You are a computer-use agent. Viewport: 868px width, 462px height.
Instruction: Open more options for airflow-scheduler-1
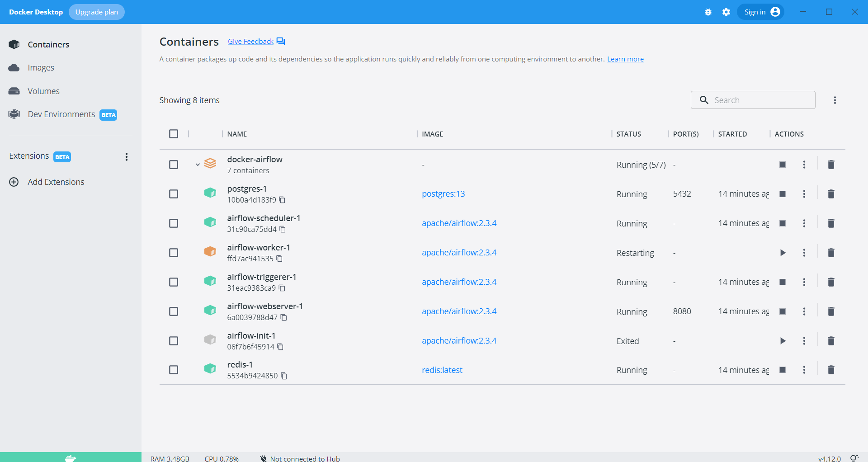click(804, 223)
